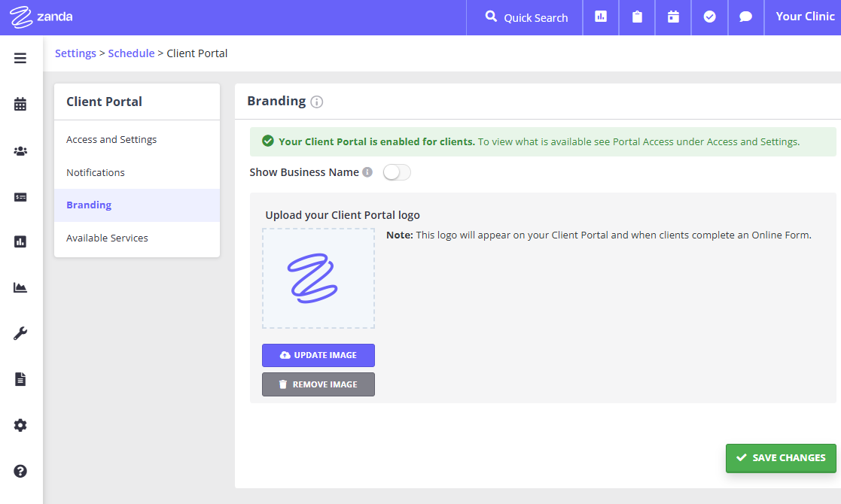This screenshot has width=841, height=504.
Task: Select the wrench tools icon in sidebar
Action: coord(20,333)
